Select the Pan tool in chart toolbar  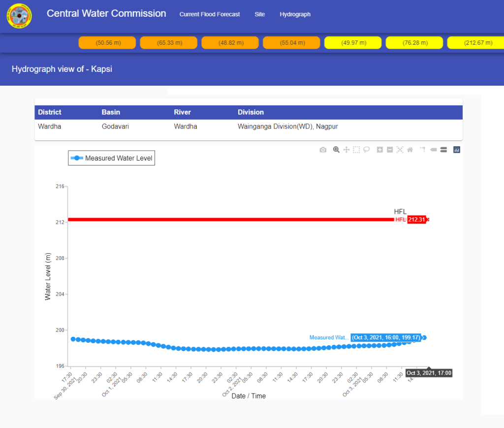346,150
